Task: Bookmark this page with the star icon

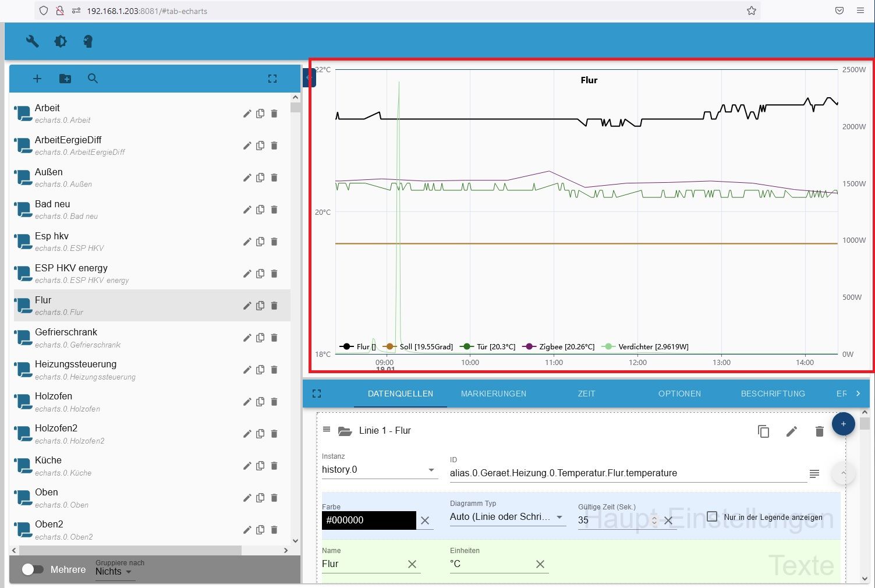Action: coord(752,10)
